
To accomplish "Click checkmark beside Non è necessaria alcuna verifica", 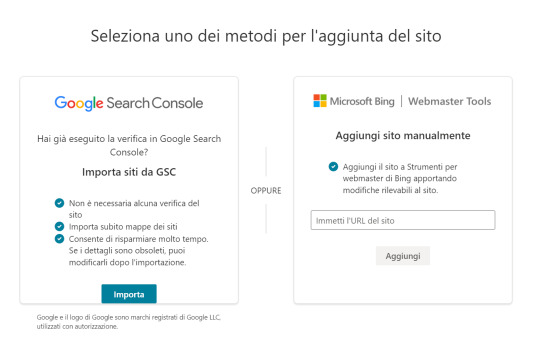I will coord(59,203).
